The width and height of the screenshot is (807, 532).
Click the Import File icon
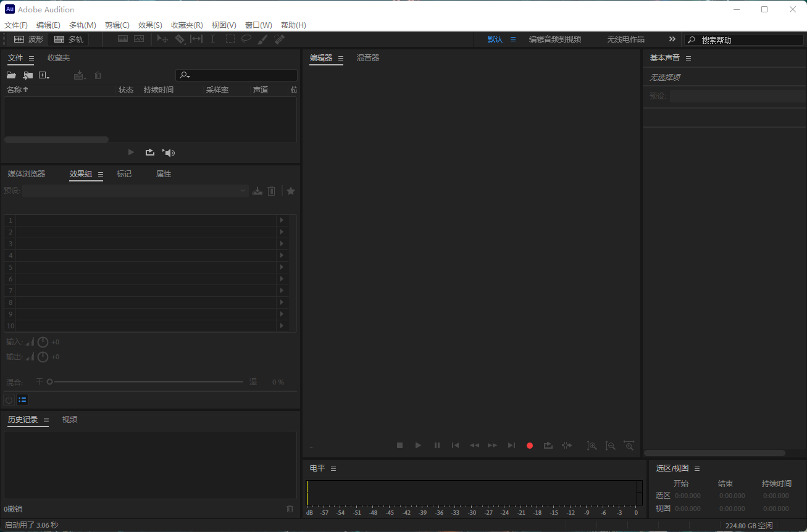click(x=28, y=75)
